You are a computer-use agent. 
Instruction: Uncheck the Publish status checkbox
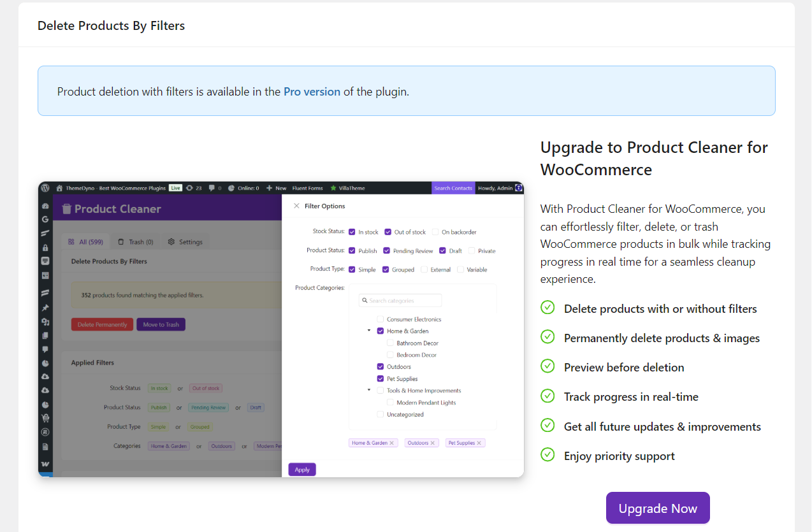click(352, 250)
